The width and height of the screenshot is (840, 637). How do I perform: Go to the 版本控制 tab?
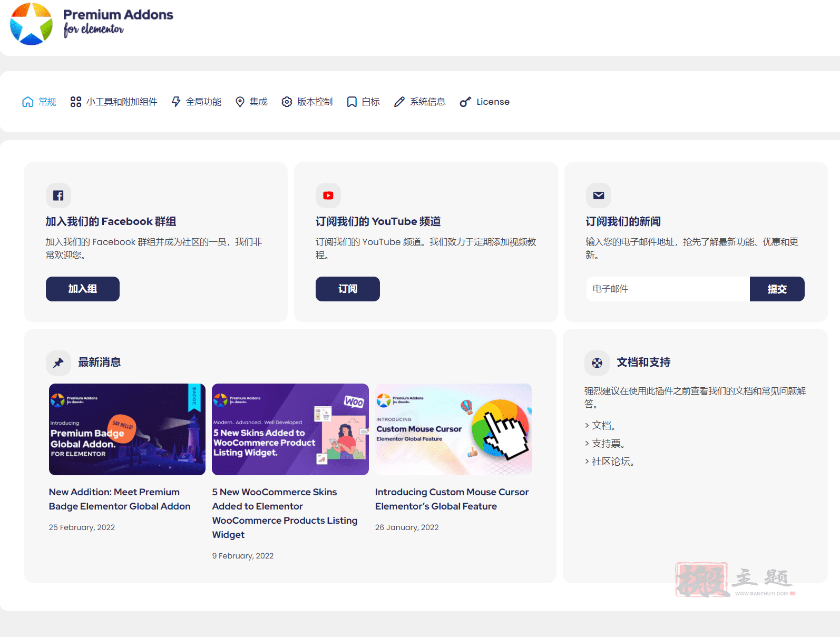coord(307,102)
